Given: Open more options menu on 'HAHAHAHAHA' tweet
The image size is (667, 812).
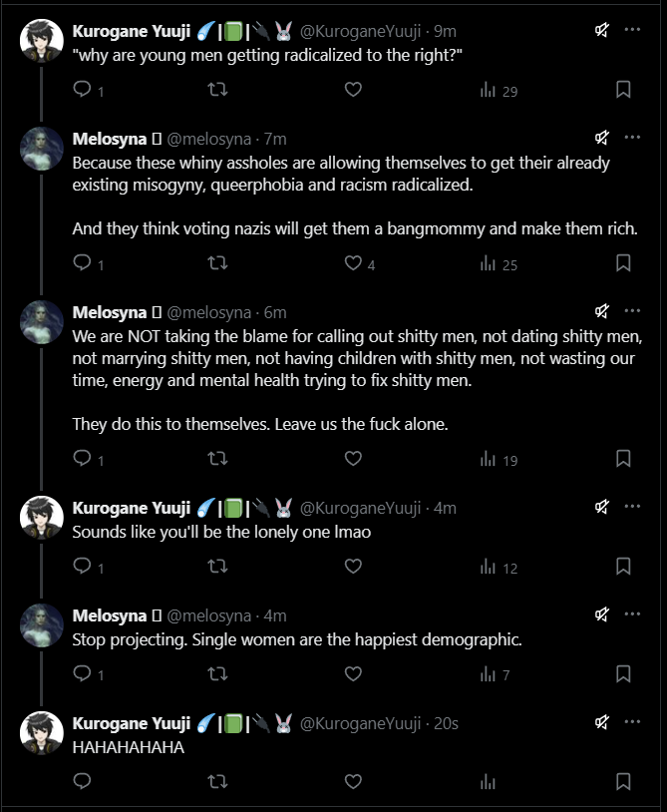Looking at the screenshot, I should pyautogui.click(x=632, y=722).
